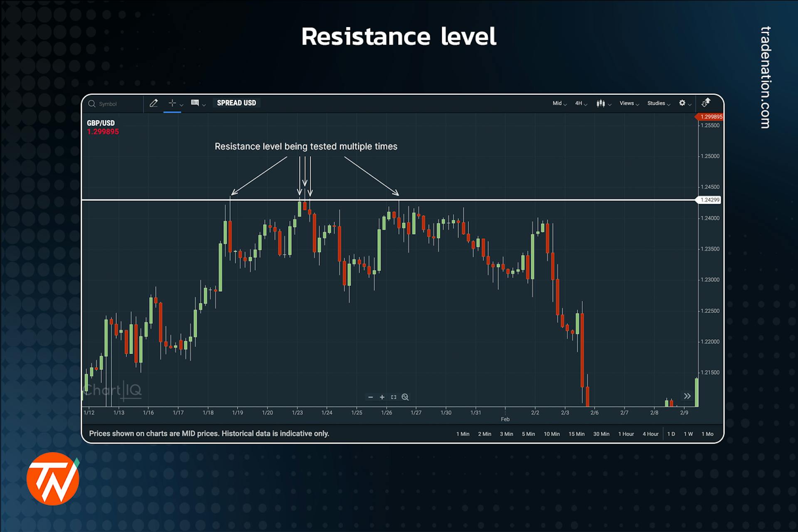This screenshot has height=532, width=798.
Task: Switch chart to 1 D timeframe
Action: [671, 433]
